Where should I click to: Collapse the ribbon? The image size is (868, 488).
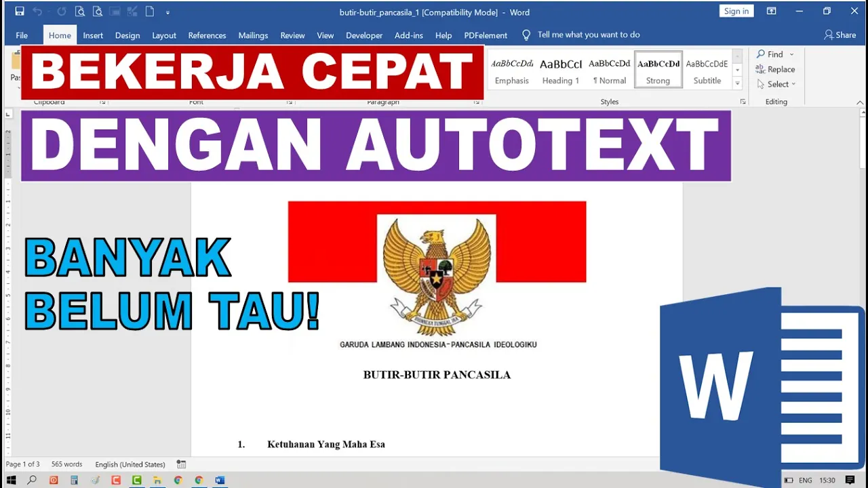click(861, 102)
